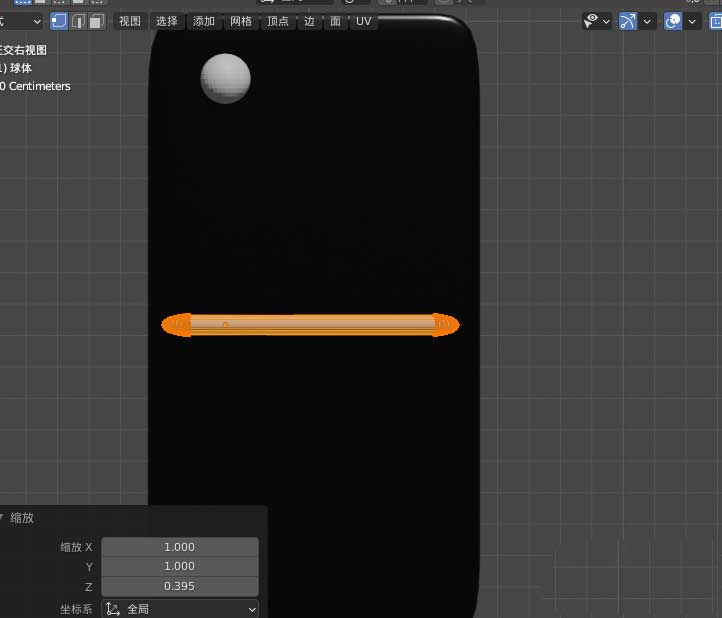Toggle the viewport gizmos icon
The width and height of the screenshot is (722, 618).
click(628, 21)
